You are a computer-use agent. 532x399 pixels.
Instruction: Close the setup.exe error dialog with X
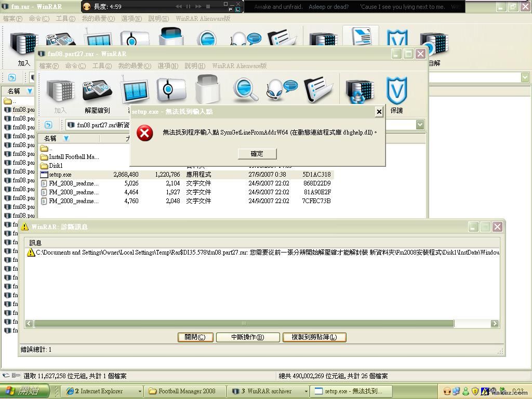379,112
